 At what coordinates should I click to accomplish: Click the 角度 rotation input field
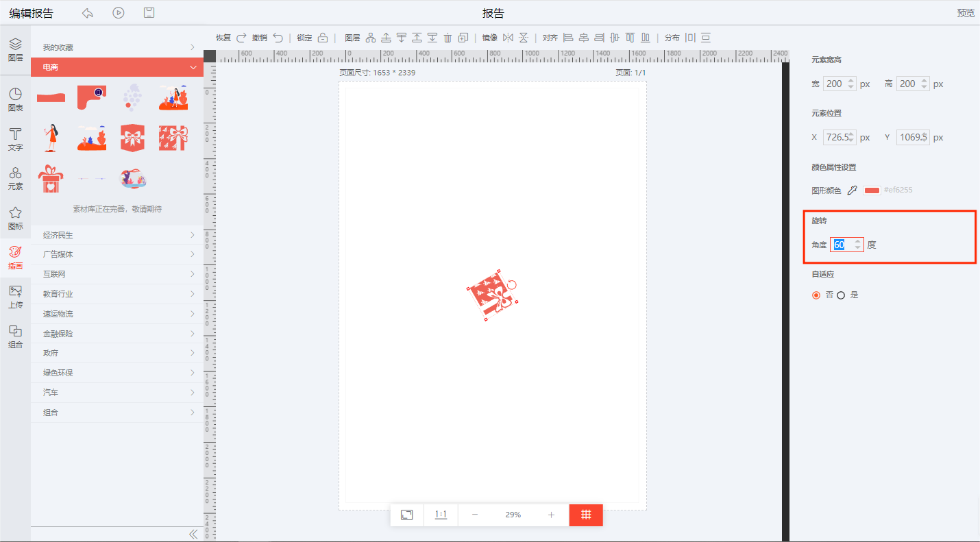click(x=842, y=245)
